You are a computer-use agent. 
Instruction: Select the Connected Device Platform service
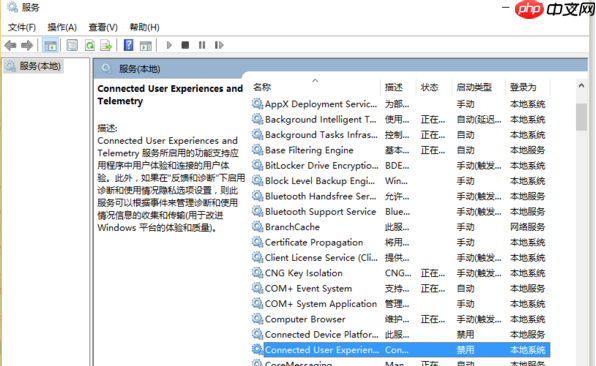coord(322,335)
